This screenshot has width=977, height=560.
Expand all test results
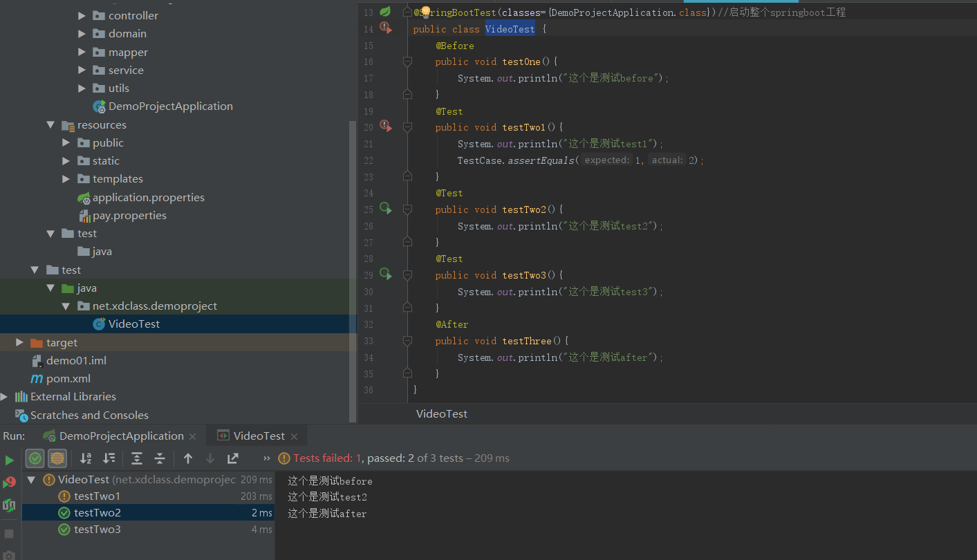click(137, 458)
